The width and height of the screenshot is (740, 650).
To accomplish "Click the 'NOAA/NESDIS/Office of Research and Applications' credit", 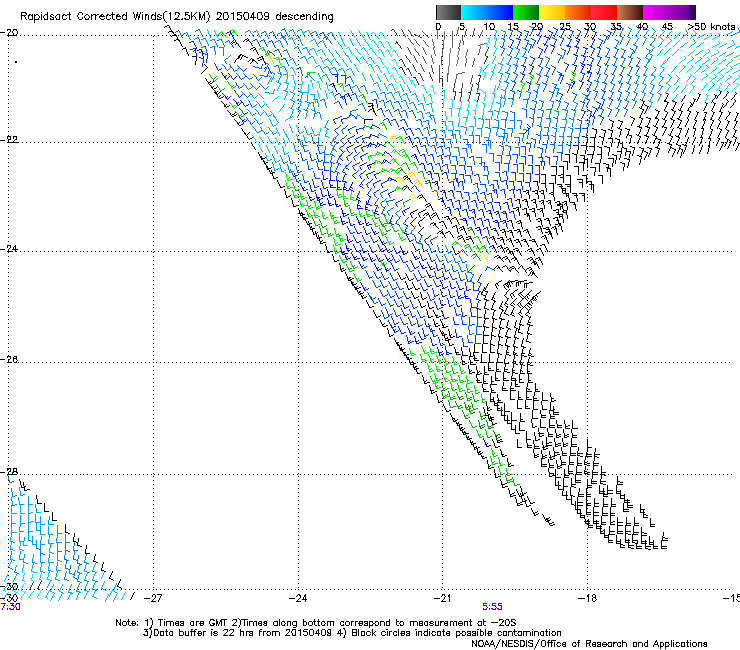I will pyautogui.click(x=589, y=643).
